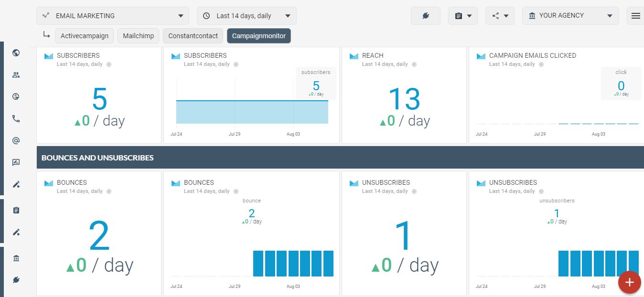This screenshot has height=297, width=644.
Task: Expand the clipboard dropdown in top toolbar
Action: (x=463, y=16)
